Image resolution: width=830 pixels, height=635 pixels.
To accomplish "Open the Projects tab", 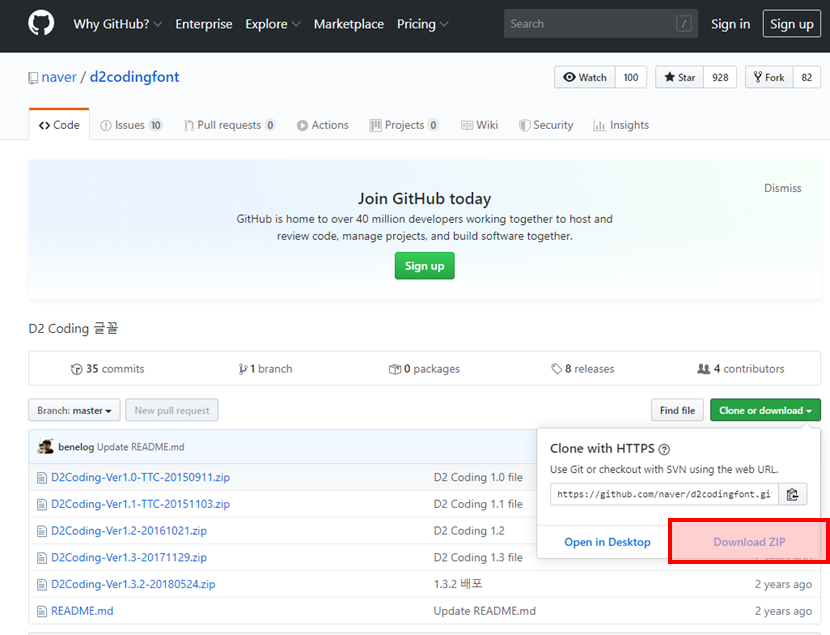I will click(x=404, y=125).
